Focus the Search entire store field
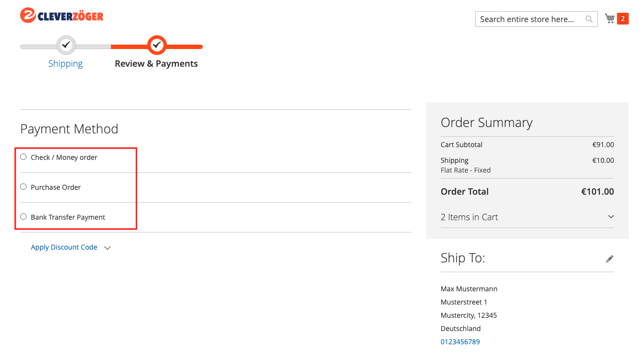The image size is (644, 358). [x=529, y=19]
